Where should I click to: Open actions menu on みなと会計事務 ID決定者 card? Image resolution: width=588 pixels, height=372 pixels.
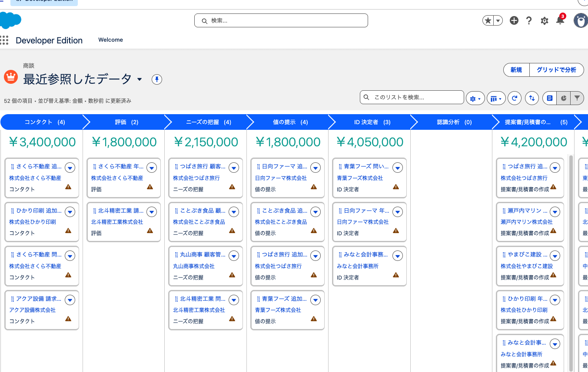(x=398, y=256)
